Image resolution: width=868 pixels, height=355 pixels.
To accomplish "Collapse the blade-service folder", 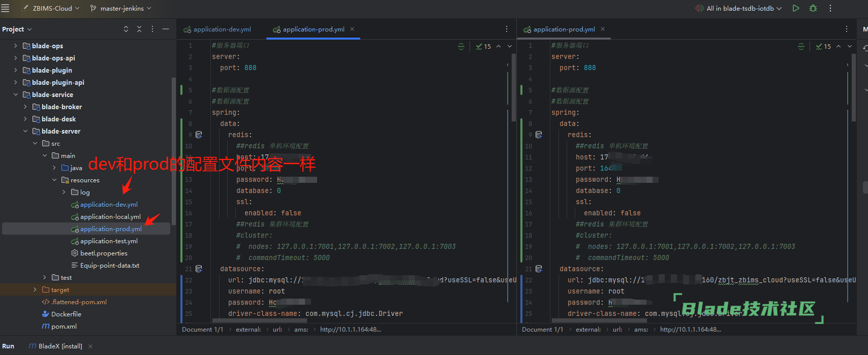I will point(15,94).
